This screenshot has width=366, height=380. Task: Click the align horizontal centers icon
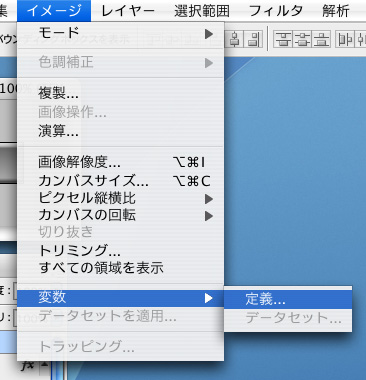click(235, 39)
